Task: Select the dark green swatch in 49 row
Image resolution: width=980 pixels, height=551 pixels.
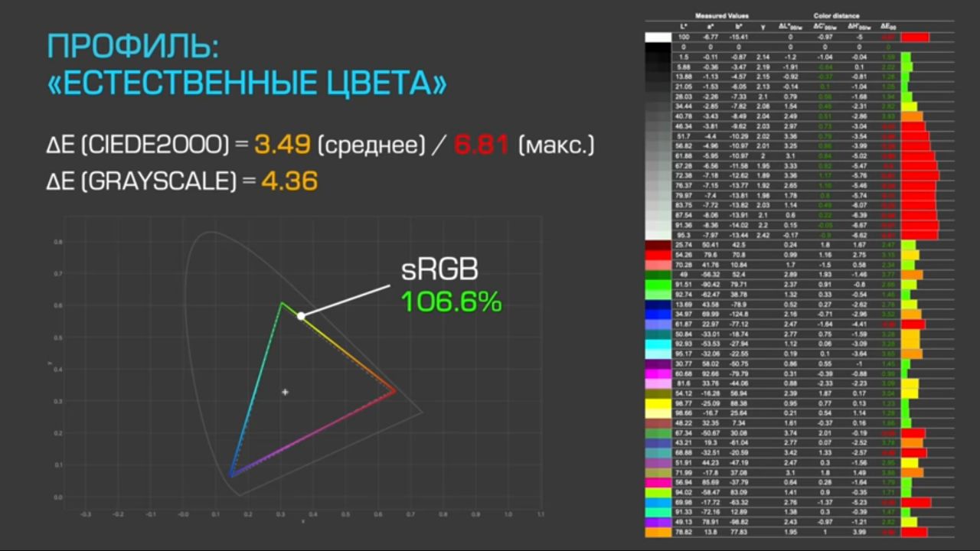Action: click(658, 274)
